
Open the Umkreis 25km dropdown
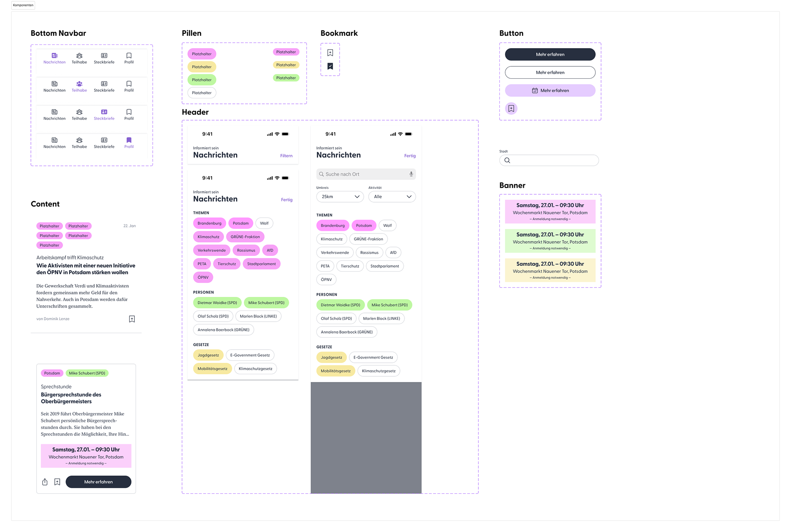[x=340, y=197]
